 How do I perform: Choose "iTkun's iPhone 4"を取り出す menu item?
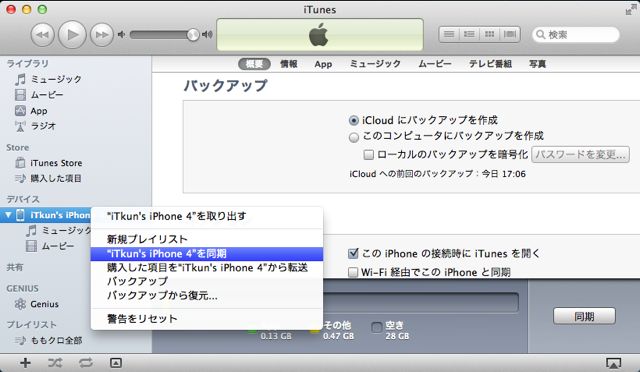pos(207,216)
